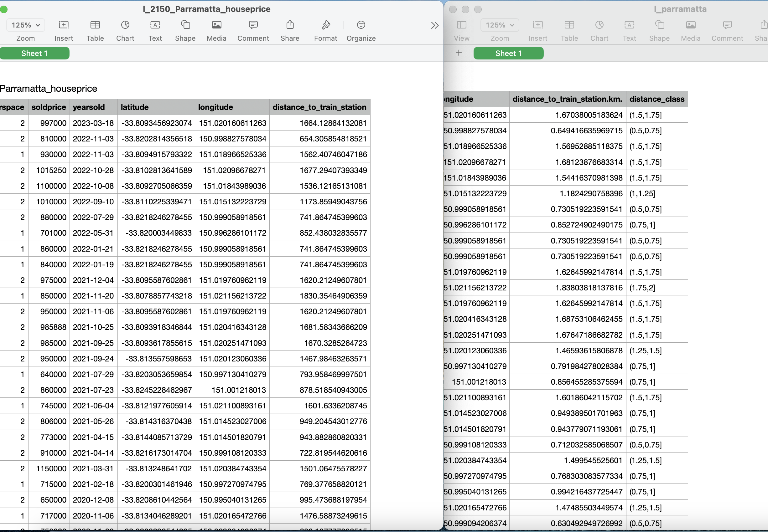Select Sheet 1 tab in l_parramatta window
This screenshot has height=532, width=768.
coord(508,53)
